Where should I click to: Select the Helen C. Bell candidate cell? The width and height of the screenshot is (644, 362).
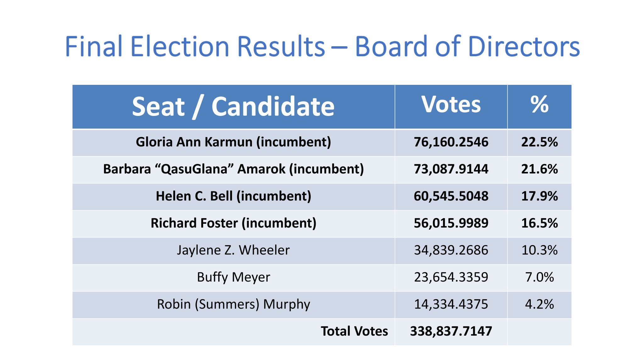233,196
